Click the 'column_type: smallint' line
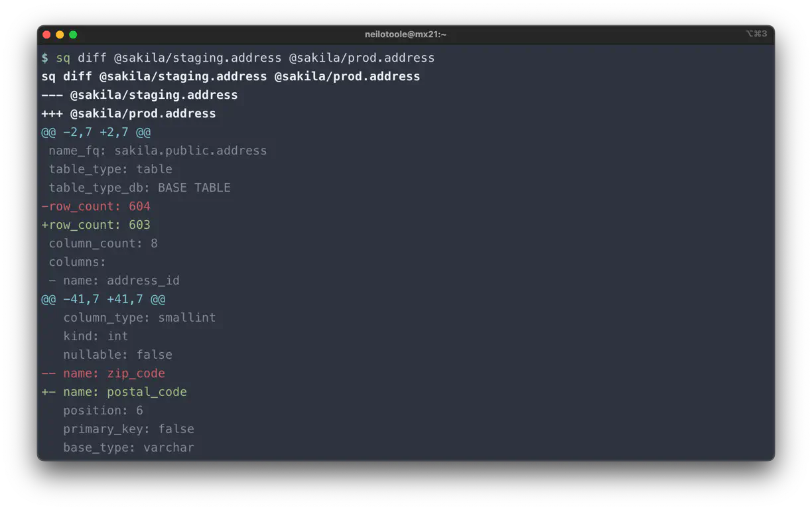Viewport: 812px width, 510px height. pos(139,318)
